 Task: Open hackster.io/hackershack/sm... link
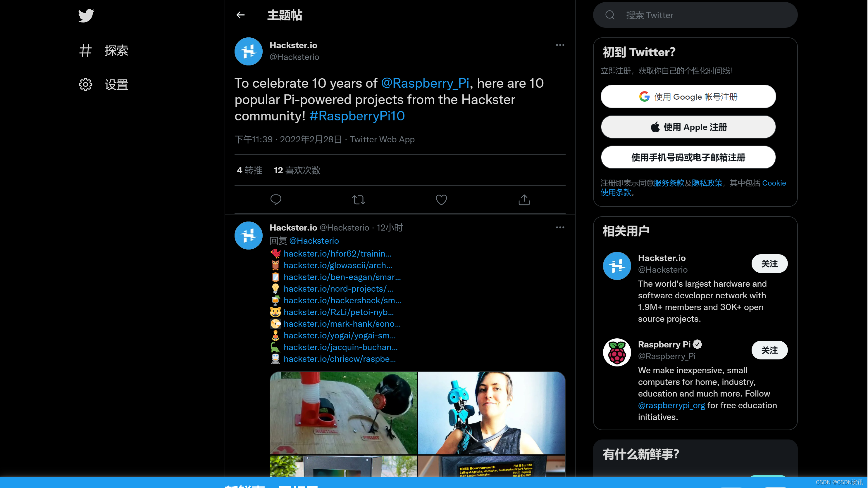point(342,300)
